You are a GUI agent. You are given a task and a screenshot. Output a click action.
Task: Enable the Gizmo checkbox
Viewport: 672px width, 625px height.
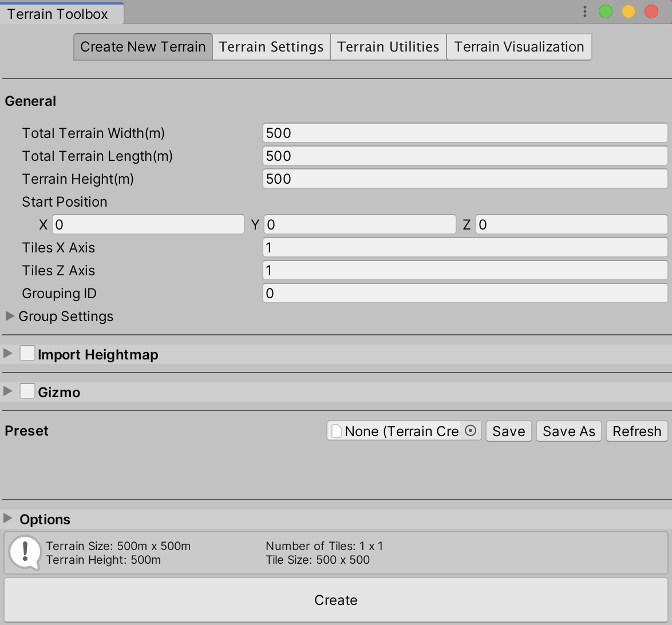coord(27,391)
